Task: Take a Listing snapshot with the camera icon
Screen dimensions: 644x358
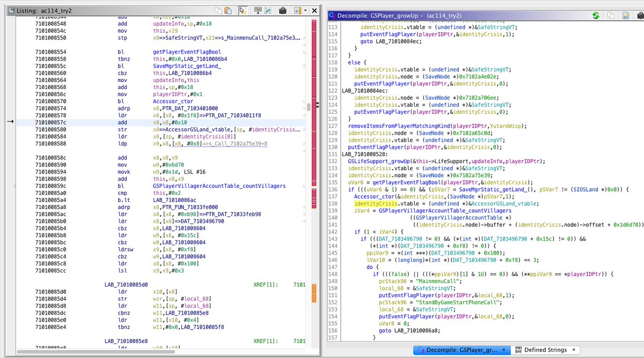Action: coord(283,10)
